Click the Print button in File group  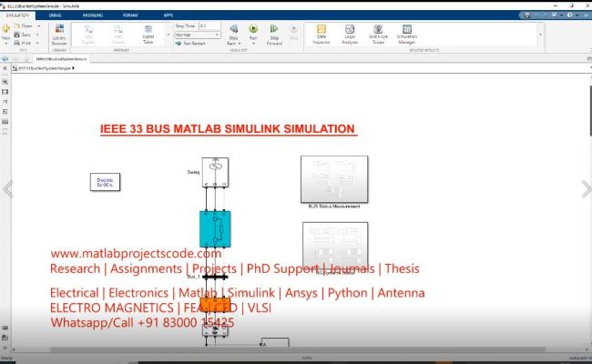coord(23,43)
